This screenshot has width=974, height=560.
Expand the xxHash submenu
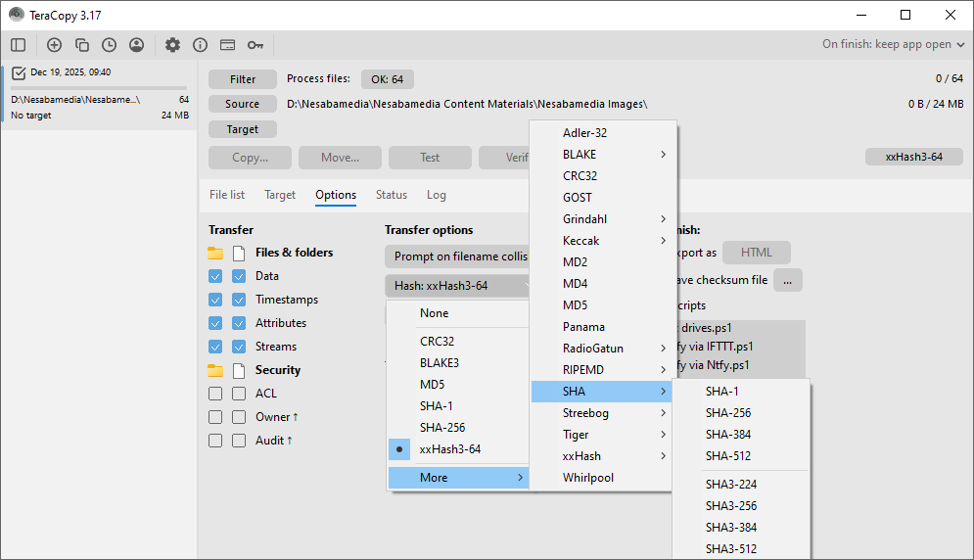pyautogui.click(x=602, y=456)
